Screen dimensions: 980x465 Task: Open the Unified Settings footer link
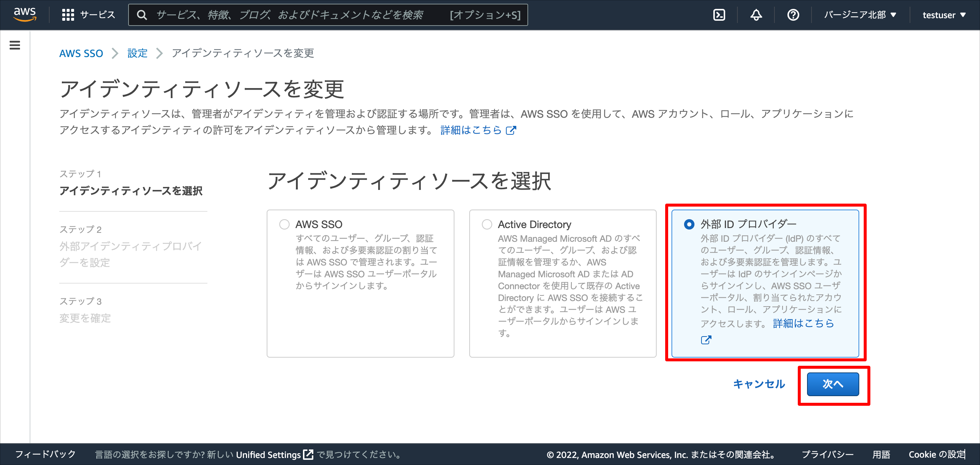(x=274, y=454)
